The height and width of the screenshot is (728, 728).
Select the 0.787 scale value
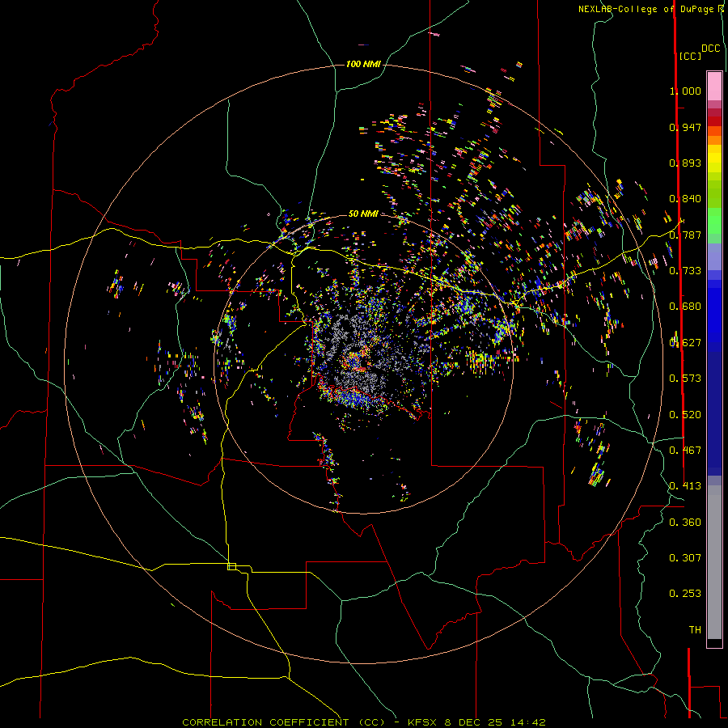[x=685, y=235]
